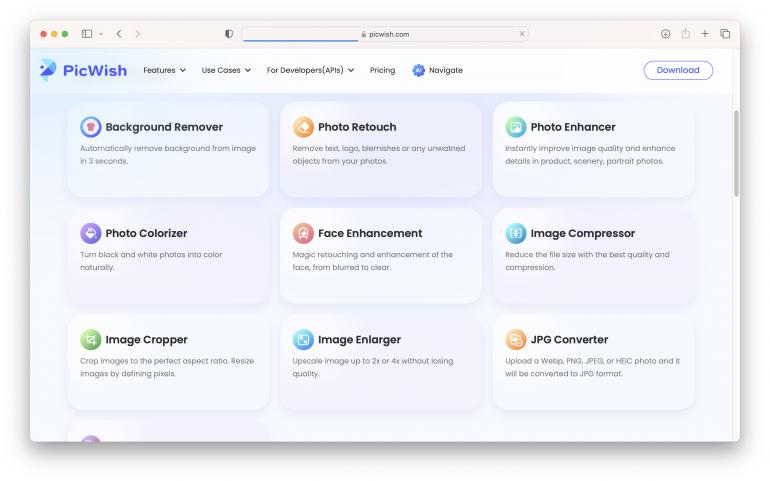Click the Face Enhancement icon
The height and width of the screenshot is (481, 770).
coord(303,233)
